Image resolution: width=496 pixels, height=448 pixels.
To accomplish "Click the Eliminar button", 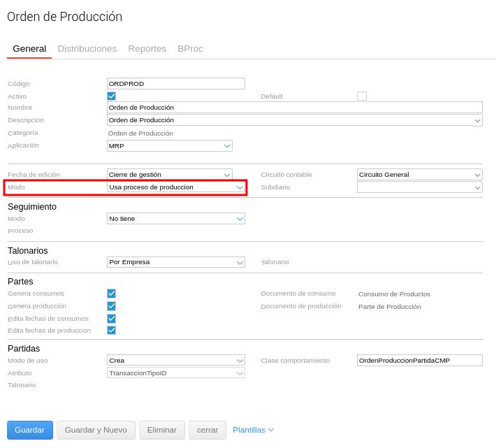I will pyautogui.click(x=162, y=430).
